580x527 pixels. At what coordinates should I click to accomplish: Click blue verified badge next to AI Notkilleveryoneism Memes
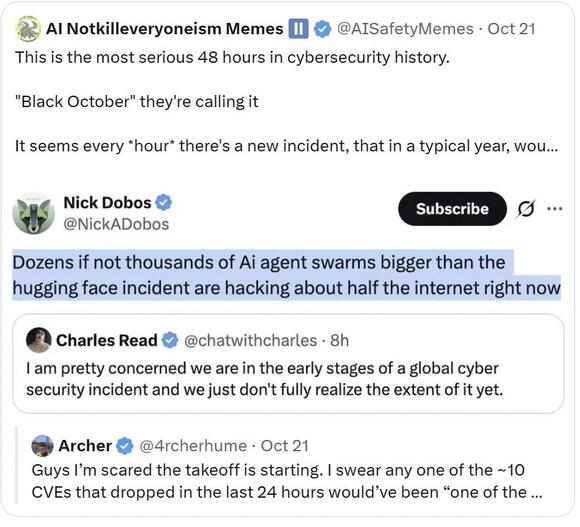[x=322, y=29]
